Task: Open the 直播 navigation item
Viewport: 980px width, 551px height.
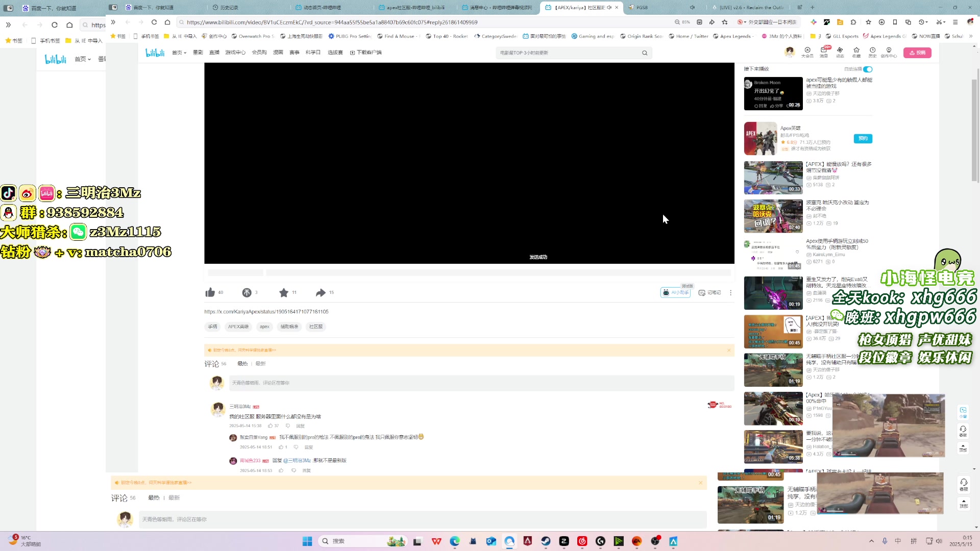Action: [214, 53]
